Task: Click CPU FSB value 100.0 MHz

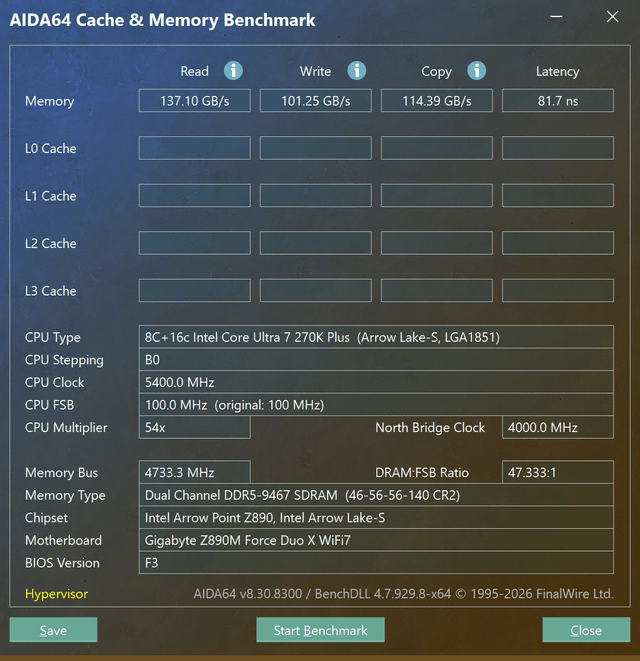Action: tap(376, 405)
